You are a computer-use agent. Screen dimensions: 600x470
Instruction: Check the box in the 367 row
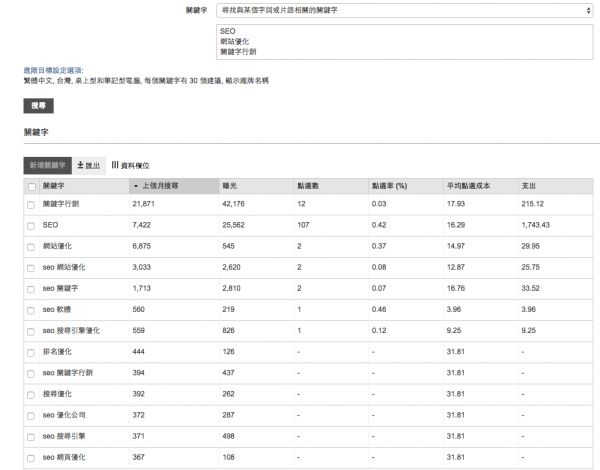pos(31,458)
